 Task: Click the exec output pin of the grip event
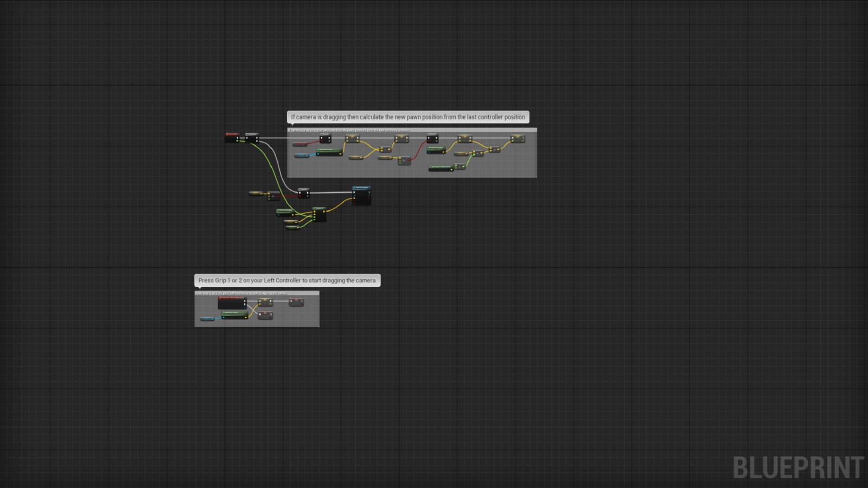245,300
